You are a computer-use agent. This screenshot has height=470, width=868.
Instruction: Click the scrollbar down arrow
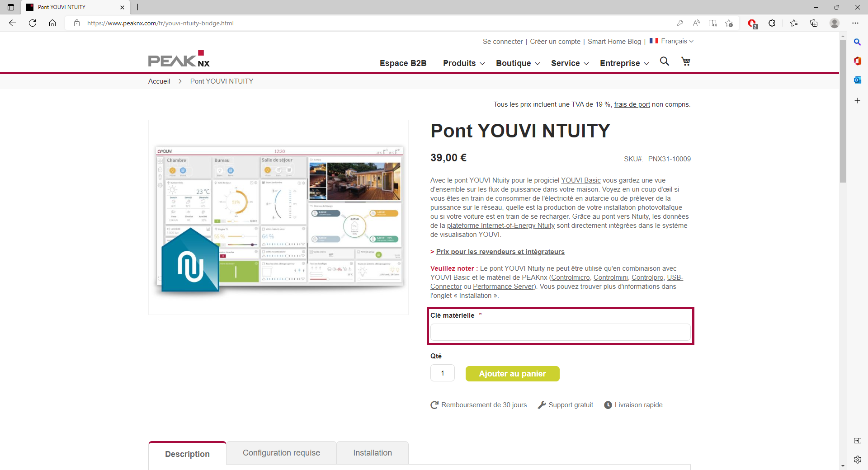click(x=843, y=465)
